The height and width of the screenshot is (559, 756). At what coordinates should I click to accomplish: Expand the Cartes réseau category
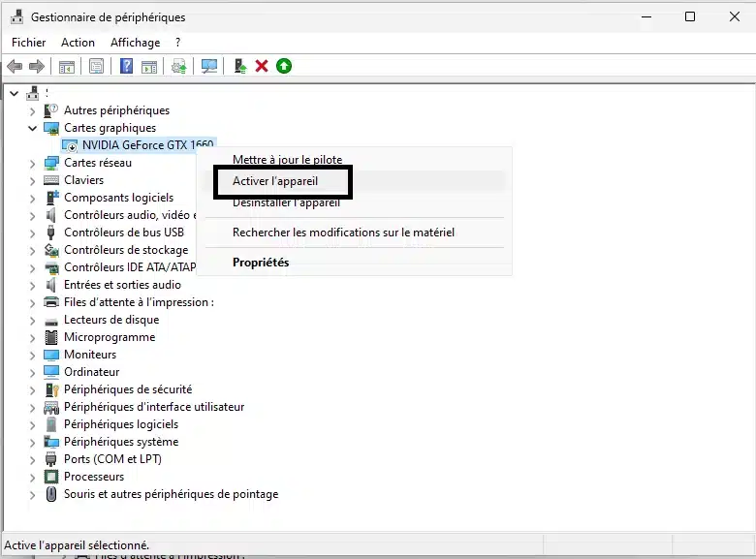32,164
